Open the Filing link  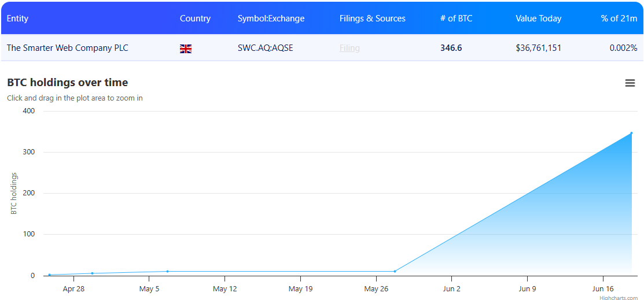pyautogui.click(x=349, y=48)
